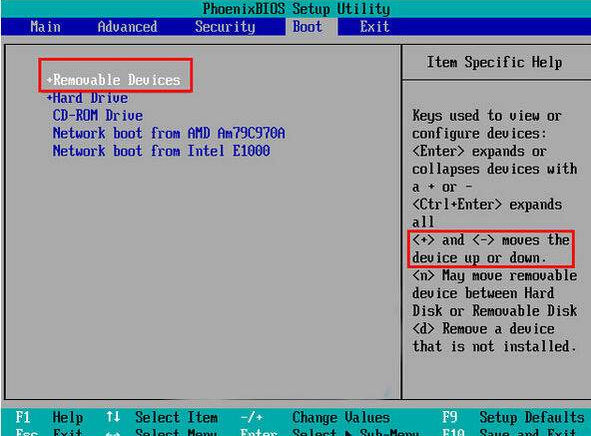Open the Main menu tab

click(x=46, y=27)
